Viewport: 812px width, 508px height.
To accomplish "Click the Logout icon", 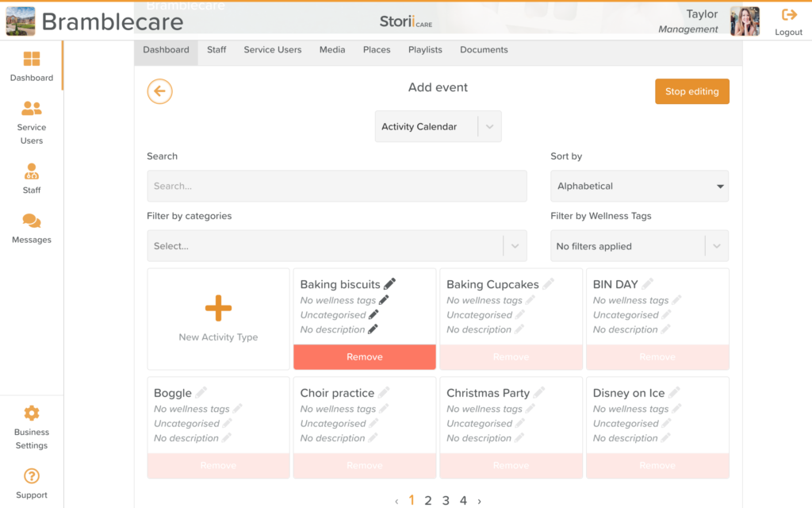I will [x=789, y=15].
